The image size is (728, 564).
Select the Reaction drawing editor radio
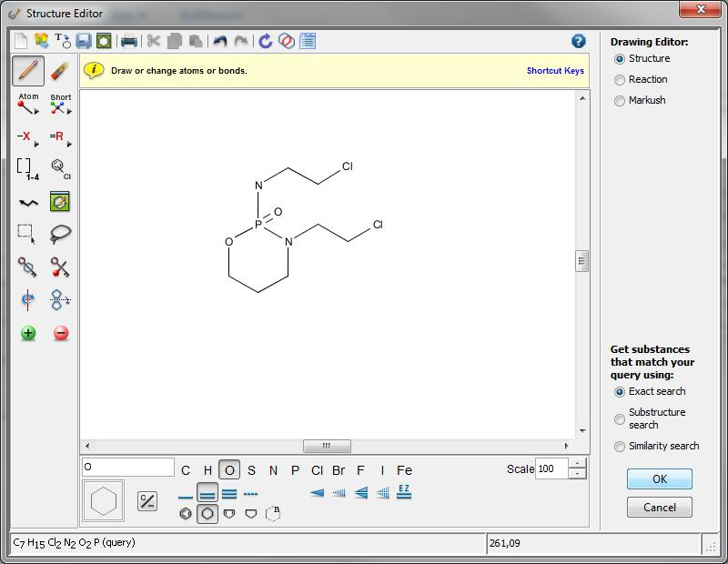[620, 80]
